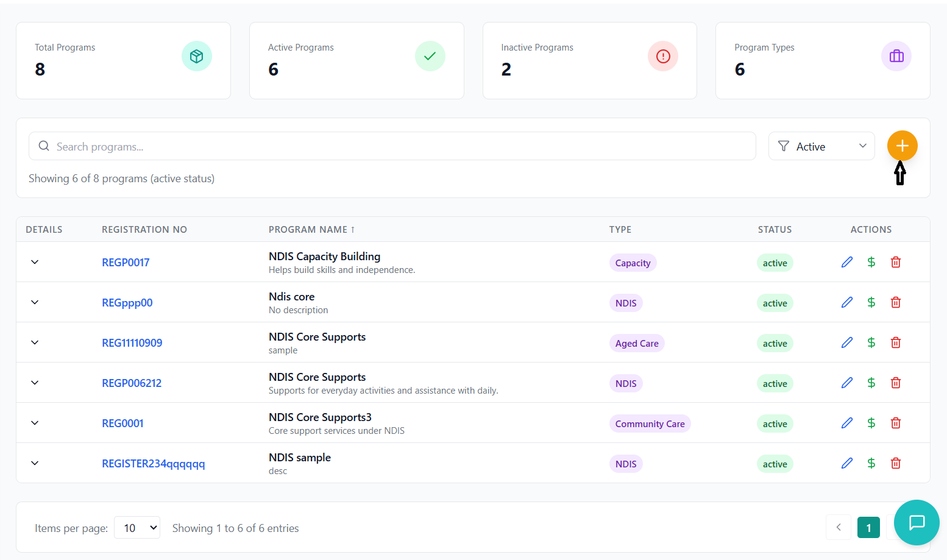Click pencil icon for REGISTER234qqqqqq row

pos(847,463)
